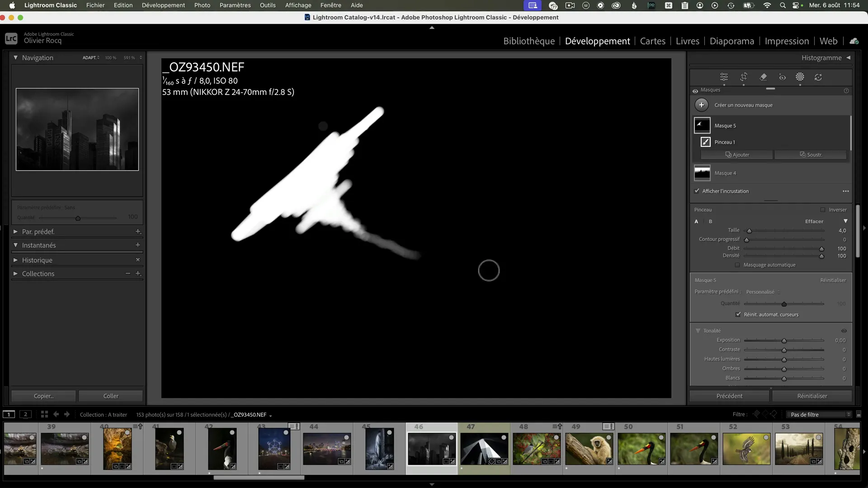Click the plus to create new mask
Viewport: 868px width, 488px height.
click(x=701, y=105)
